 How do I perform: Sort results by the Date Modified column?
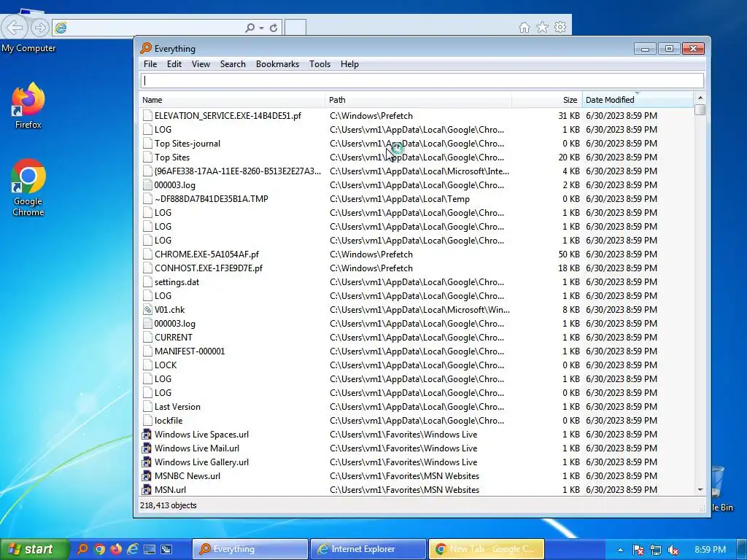click(638, 100)
